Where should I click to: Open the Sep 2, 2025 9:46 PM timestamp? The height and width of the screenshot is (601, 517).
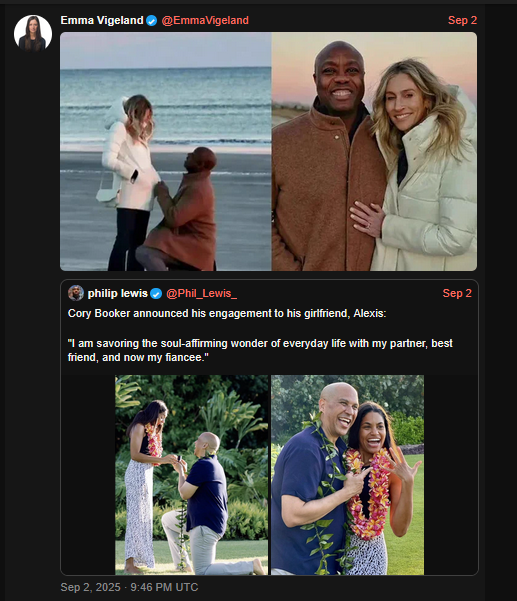129,587
